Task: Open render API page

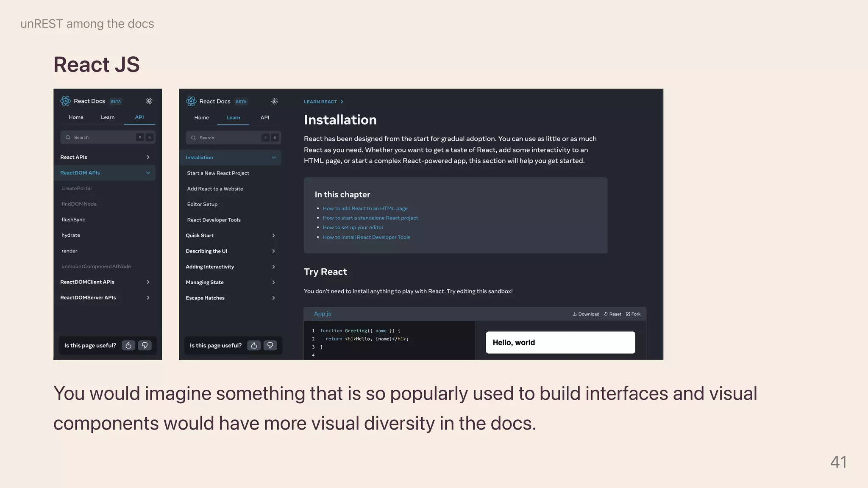Action: pyautogui.click(x=69, y=251)
